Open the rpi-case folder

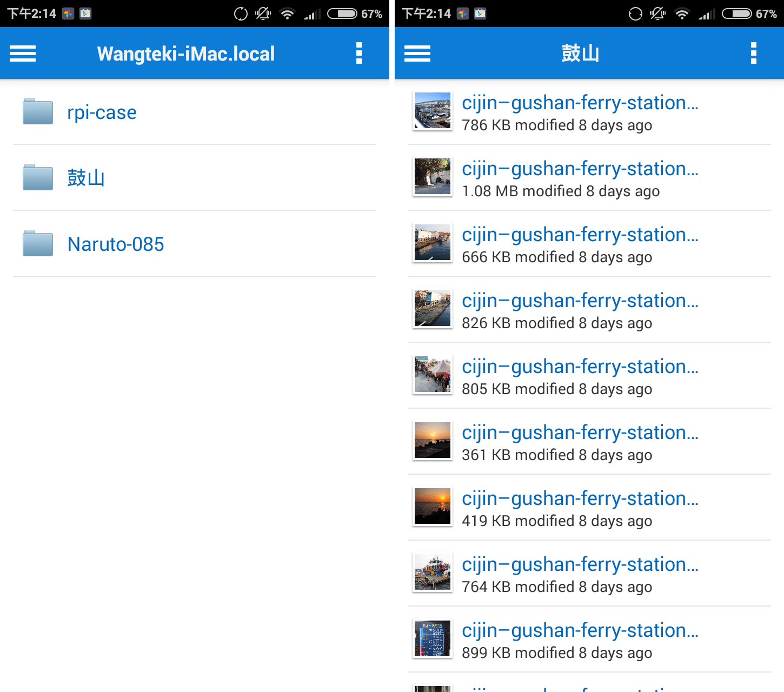tap(101, 112)
